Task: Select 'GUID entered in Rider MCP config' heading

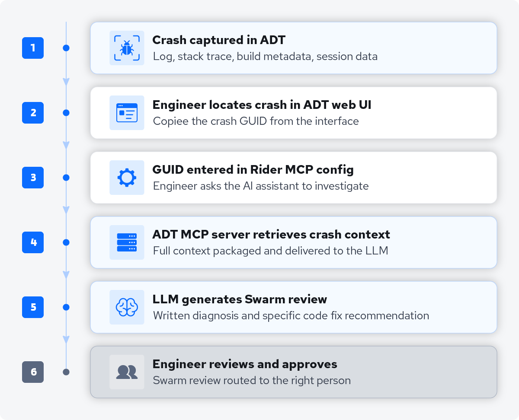Action: coord(253,170)
